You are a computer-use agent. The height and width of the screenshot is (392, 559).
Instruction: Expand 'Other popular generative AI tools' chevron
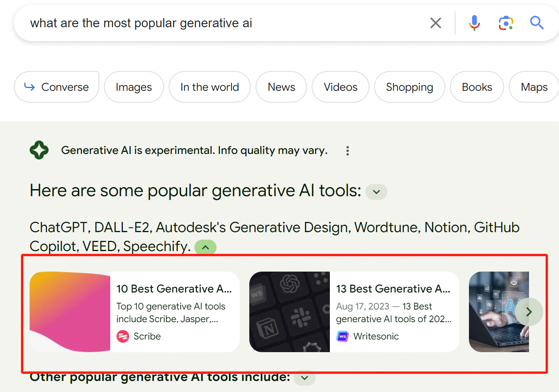305,378
